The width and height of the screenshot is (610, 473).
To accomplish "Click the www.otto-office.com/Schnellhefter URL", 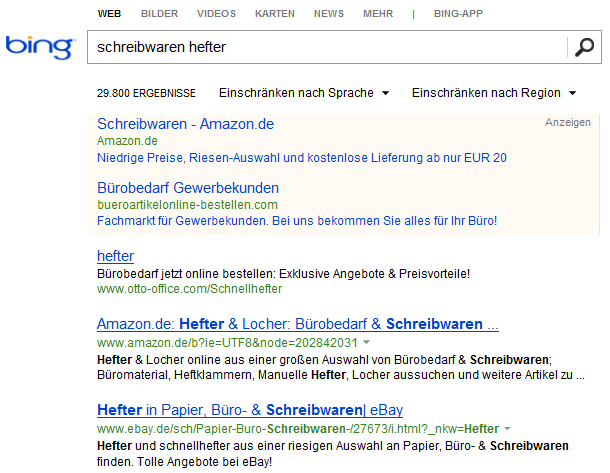I will click(189, 289).
